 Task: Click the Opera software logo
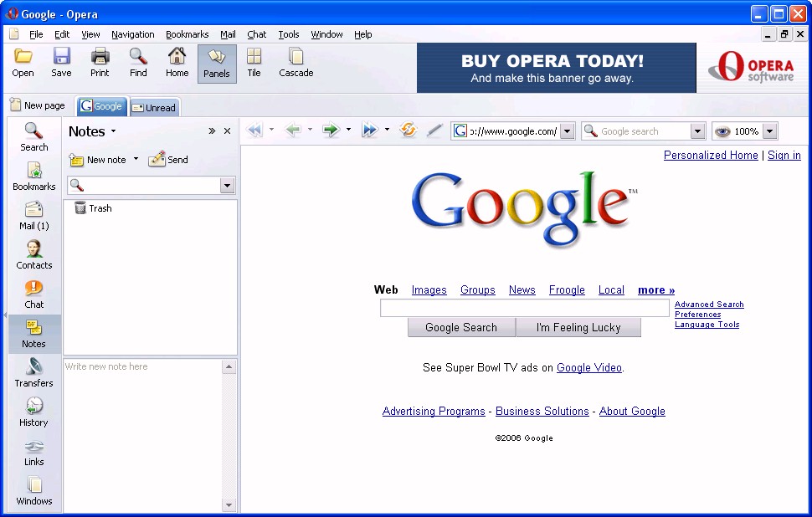point(752,67)
